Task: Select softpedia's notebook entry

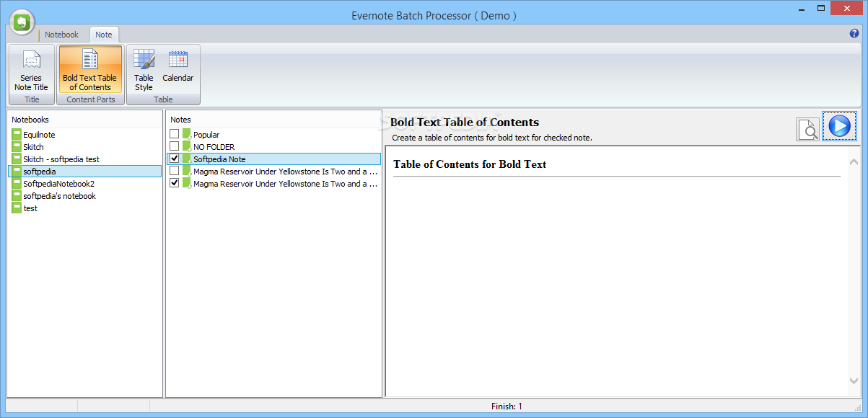Action: click(59, 196)
